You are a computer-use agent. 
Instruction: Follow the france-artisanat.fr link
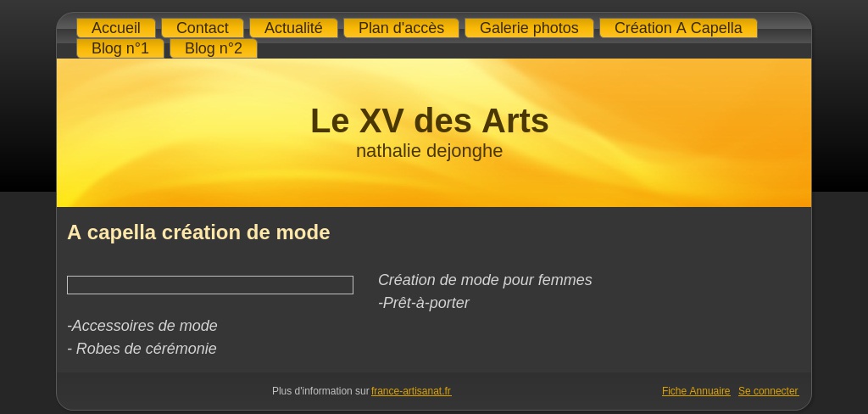pos(411,391)
